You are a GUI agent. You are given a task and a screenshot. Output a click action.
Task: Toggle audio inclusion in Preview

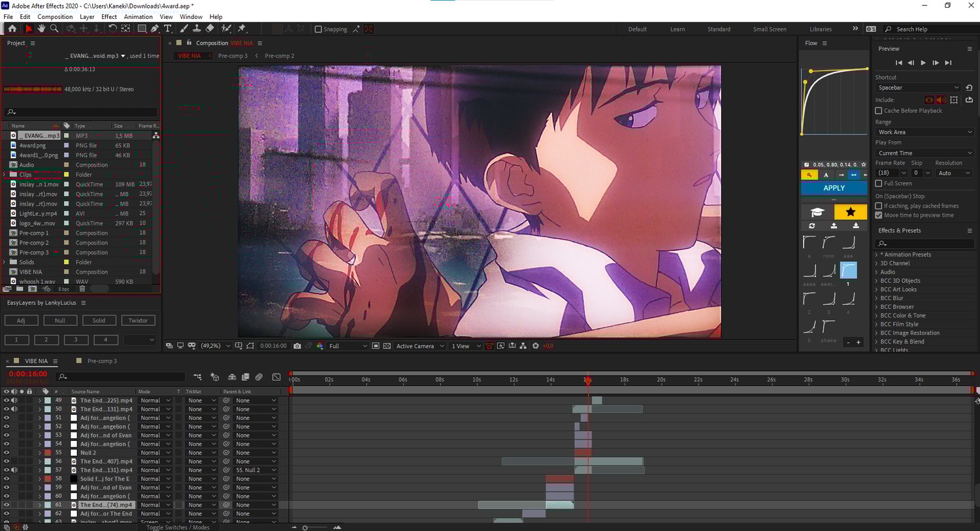click(941, 100)
